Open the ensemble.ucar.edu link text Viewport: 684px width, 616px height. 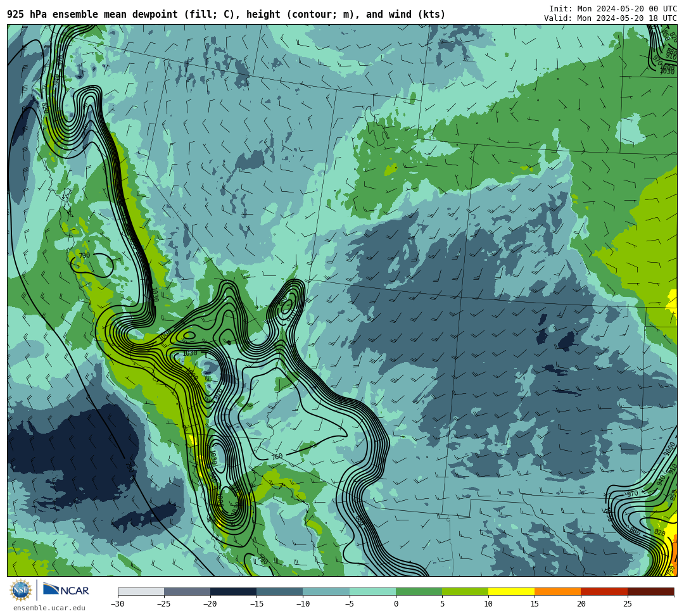49,608
